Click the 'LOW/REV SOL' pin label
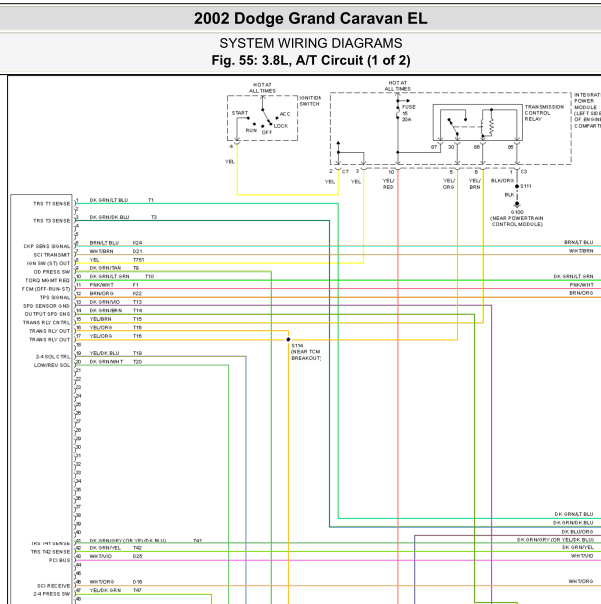601x604 pixels. click(52, 365)
